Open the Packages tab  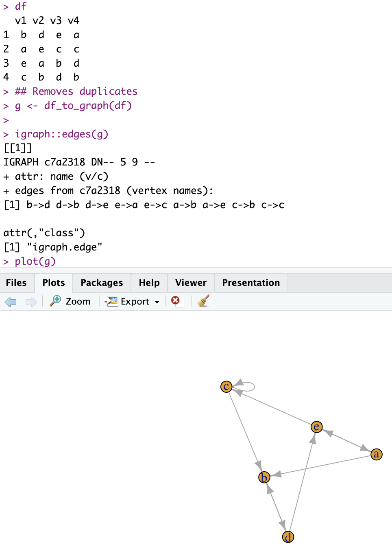click(x=102, y=283)
